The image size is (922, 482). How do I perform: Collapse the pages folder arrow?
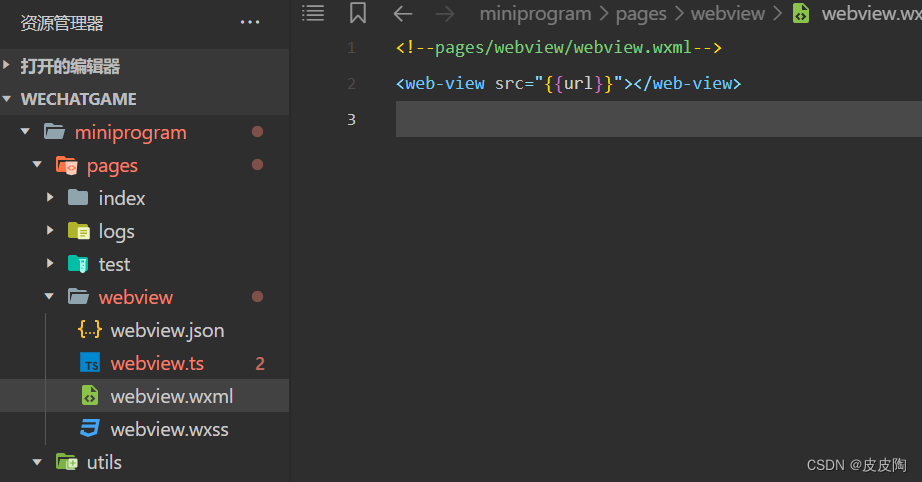[37, 165]
